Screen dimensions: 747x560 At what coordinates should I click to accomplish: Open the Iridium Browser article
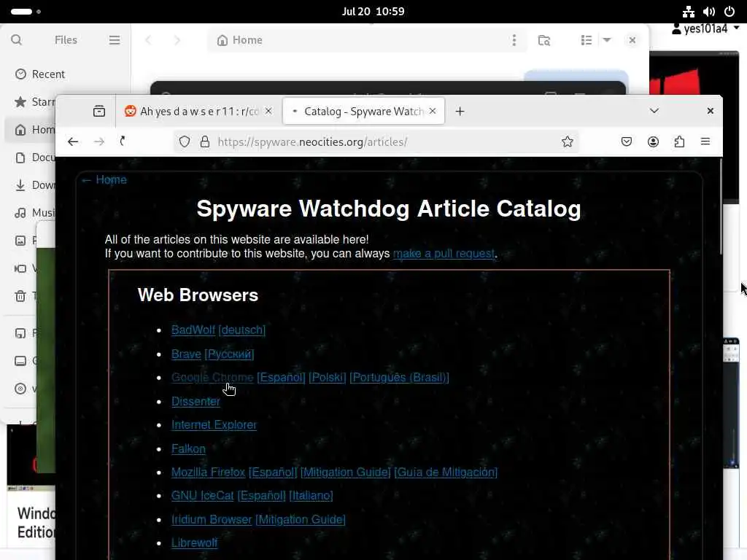click(212, 519)
